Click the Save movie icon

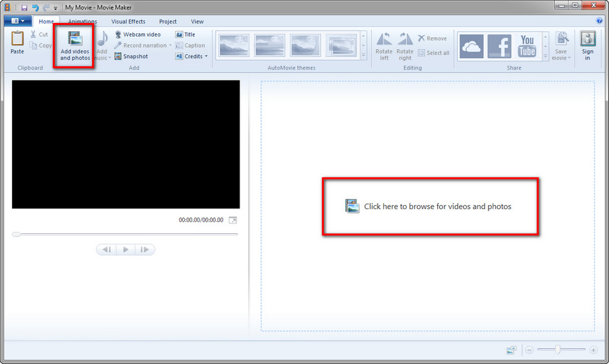[562, 39]
